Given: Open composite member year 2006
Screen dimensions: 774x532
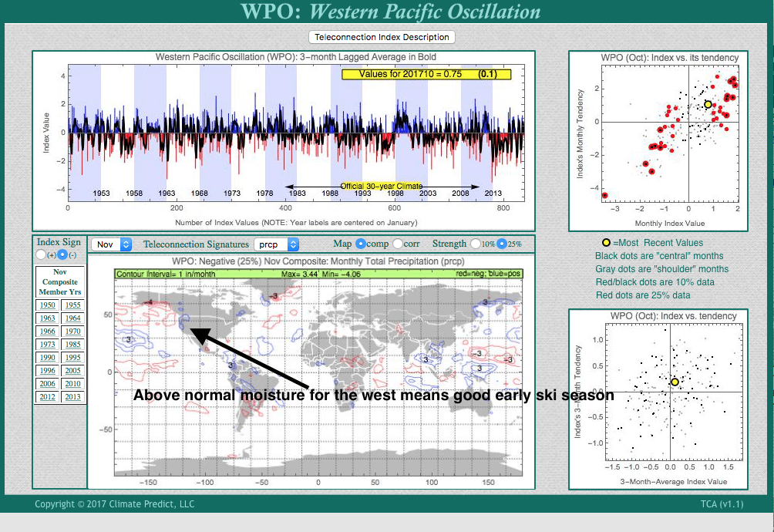Looking at the screenshot, I should pos(47,383).
